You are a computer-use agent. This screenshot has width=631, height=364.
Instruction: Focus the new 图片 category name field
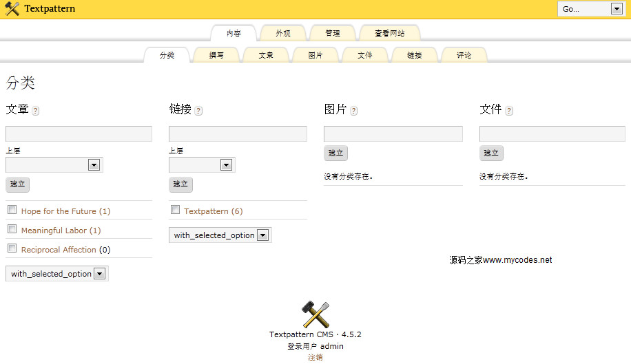[x=393, y=133]
